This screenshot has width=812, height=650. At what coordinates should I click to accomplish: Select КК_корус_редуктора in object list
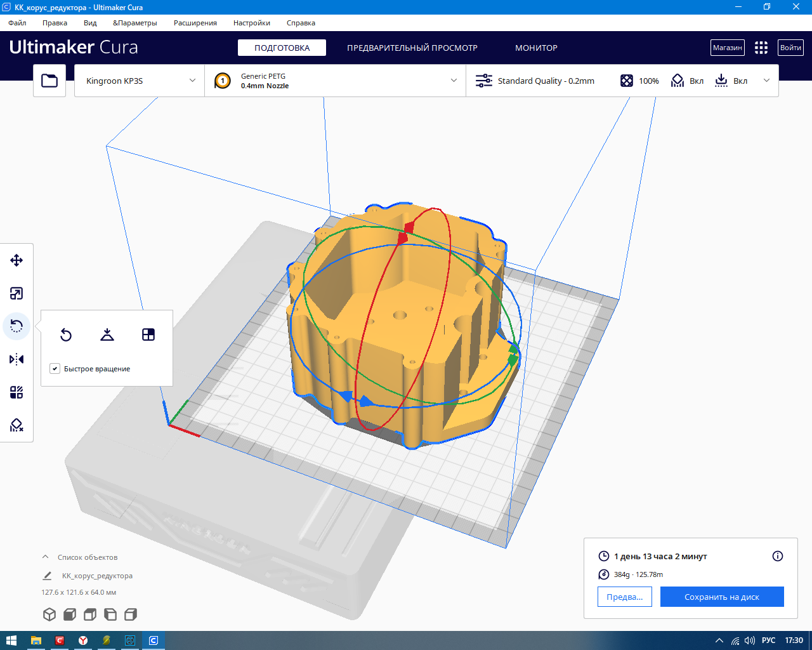coord(97,576)
